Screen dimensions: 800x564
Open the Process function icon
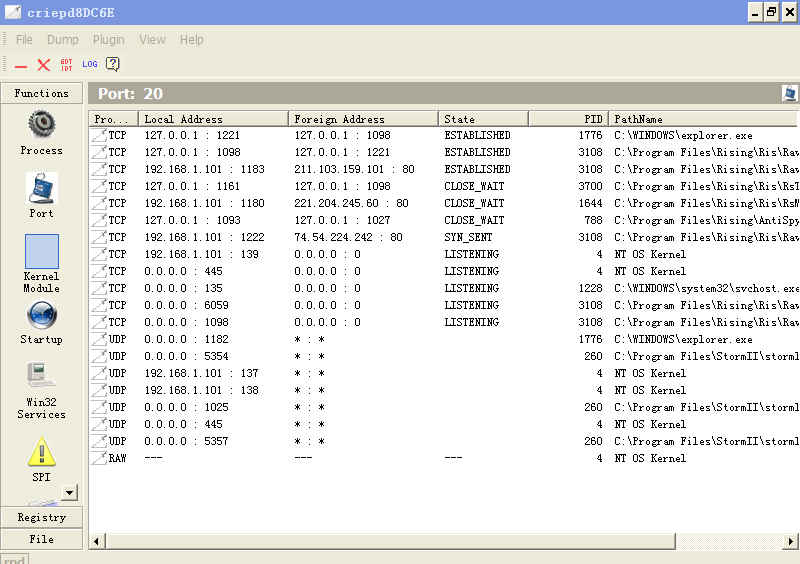pyautogui.click(x=41, y=125)
